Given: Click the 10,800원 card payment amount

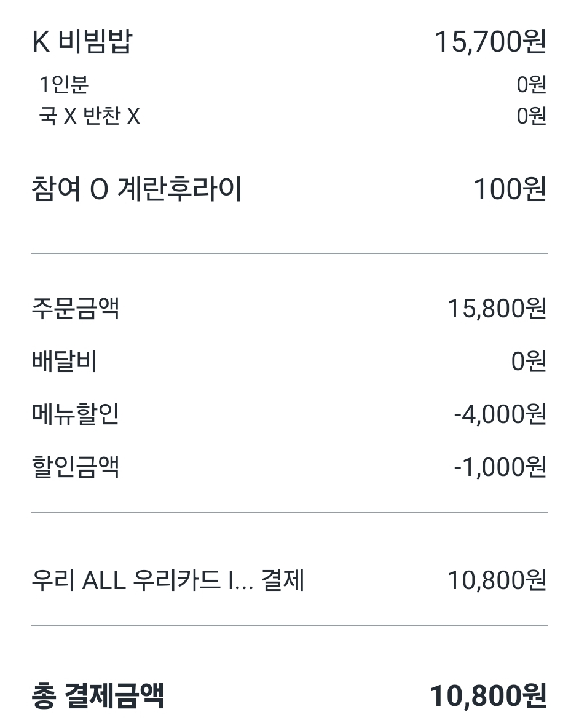Looking at the screenshot, I should point(497,580).
